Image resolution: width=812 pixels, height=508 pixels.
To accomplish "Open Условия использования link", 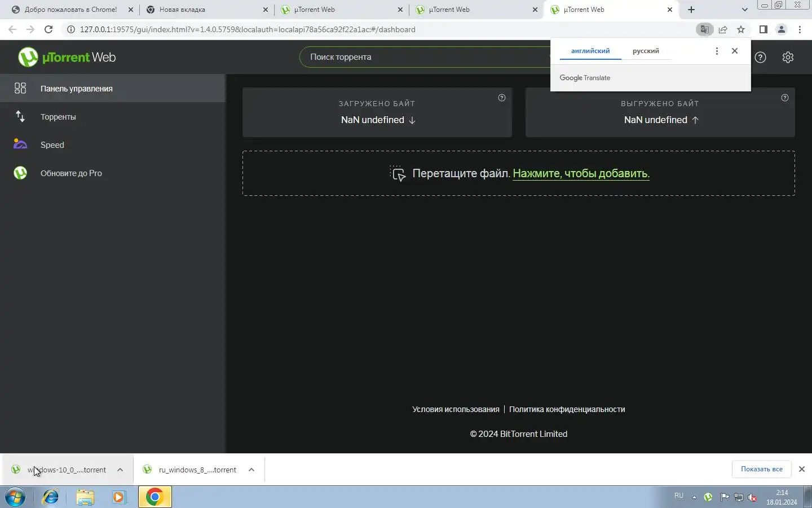I will [456, 409].
